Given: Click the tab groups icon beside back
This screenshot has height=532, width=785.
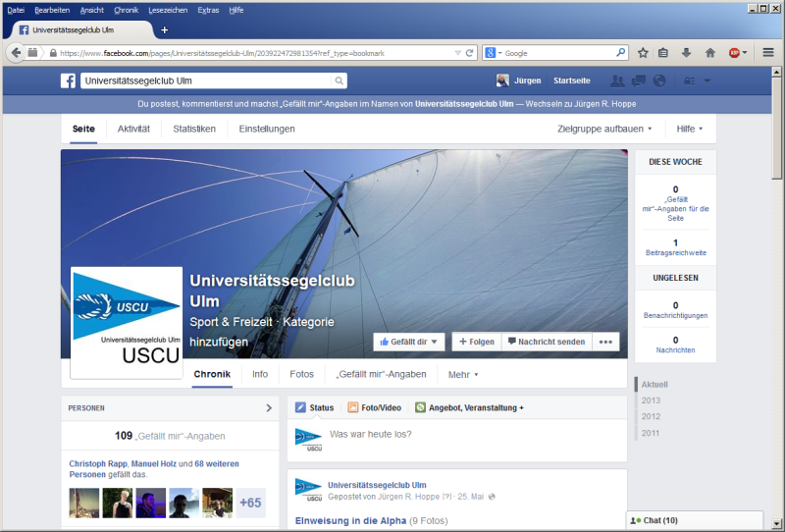Looking at the screenshot, I should tap(32, 53).
